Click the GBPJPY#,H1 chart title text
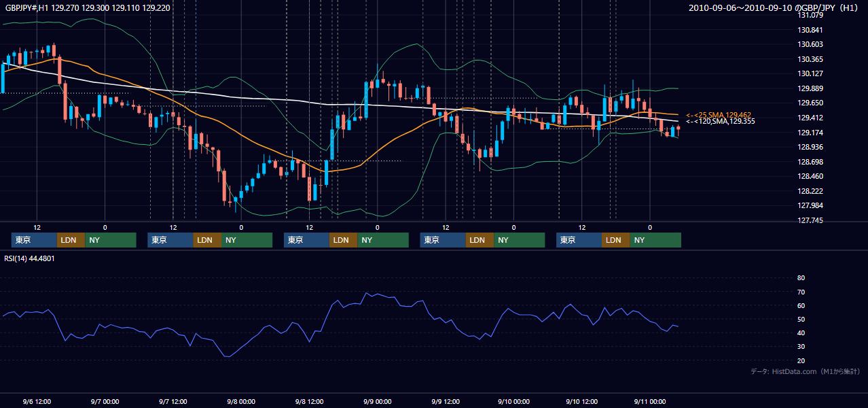This screenshot has width=868, height=408. click(86, 7)
